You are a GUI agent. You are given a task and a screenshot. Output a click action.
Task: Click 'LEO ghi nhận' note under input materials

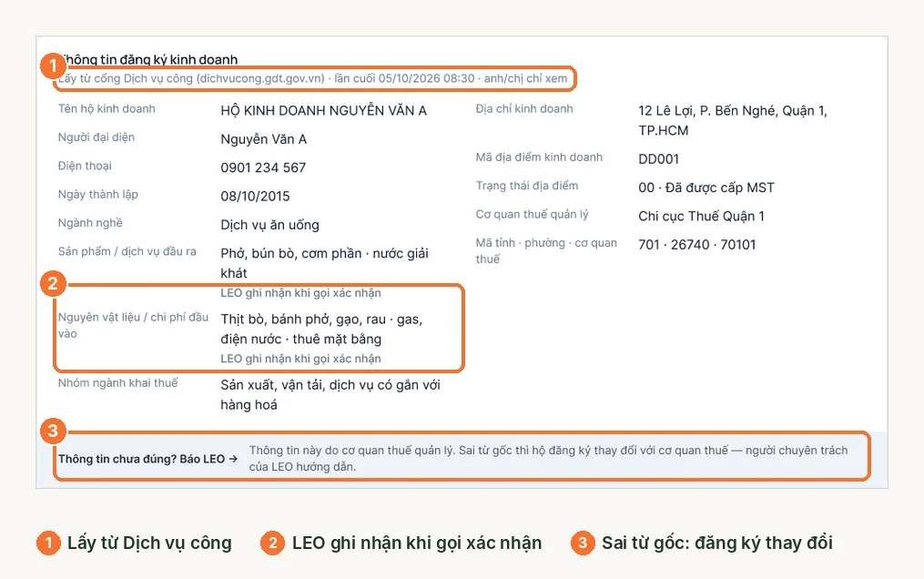pos(300,359)
